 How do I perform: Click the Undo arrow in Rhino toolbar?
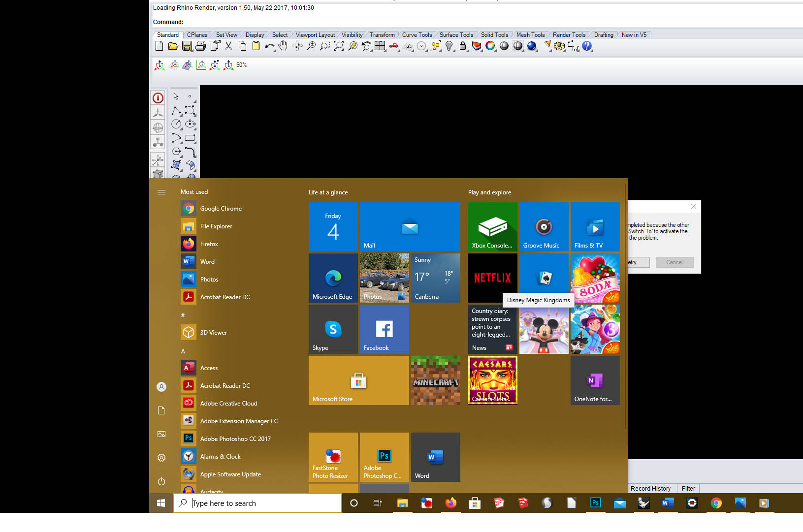[x=269, y=46]
